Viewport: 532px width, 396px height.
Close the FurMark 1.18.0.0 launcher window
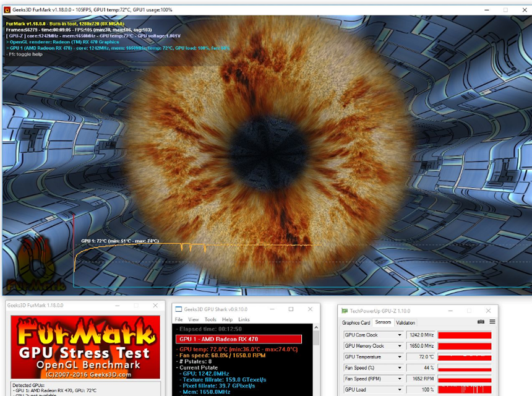tap(155, 306)
